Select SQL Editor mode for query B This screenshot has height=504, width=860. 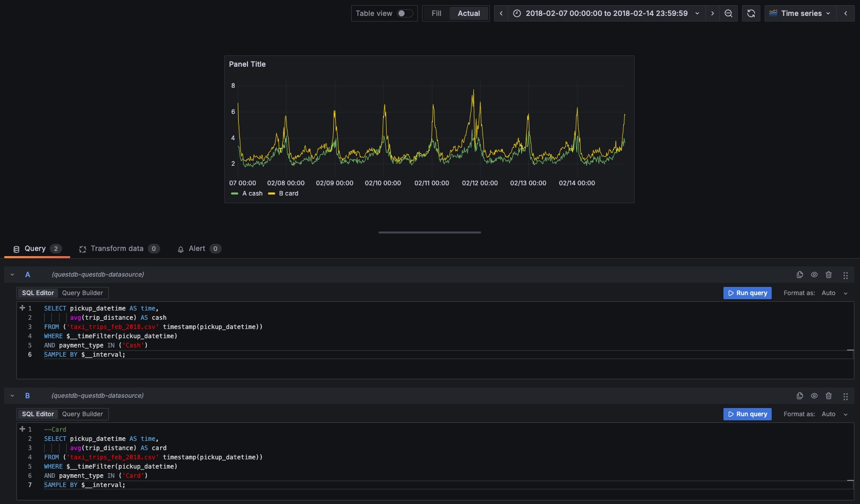tap(38, 414)
